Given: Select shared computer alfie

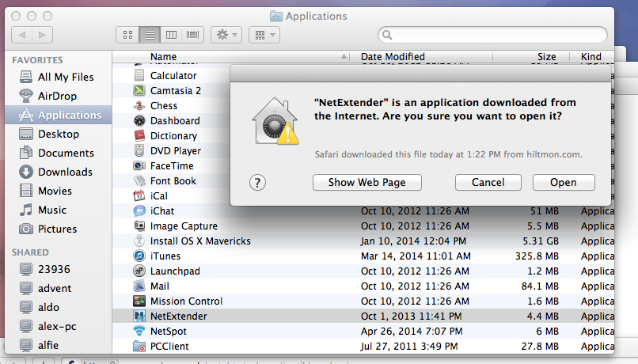Looking at the screenshot, I should click(x=59, y=345).
